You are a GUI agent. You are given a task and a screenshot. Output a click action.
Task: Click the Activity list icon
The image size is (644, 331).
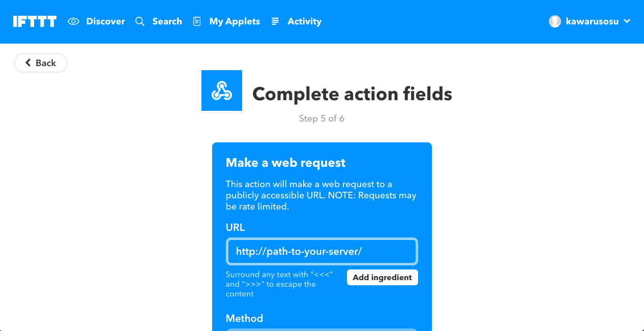[275, 21]
